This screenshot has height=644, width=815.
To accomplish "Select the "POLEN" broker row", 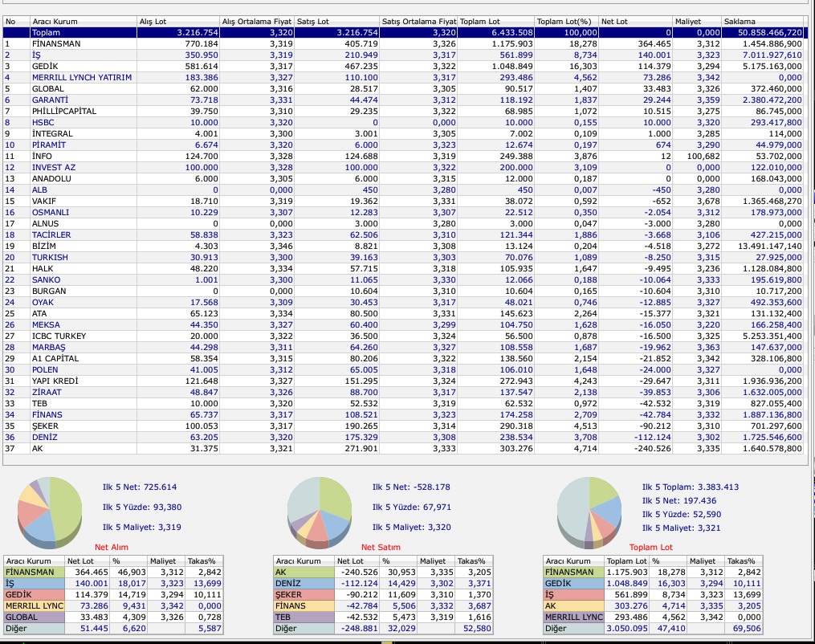I will (x=403, y=370).
